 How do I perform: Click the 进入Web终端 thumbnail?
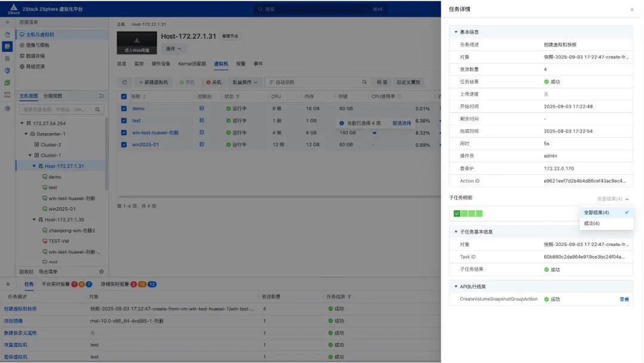(x=137, y=43)
